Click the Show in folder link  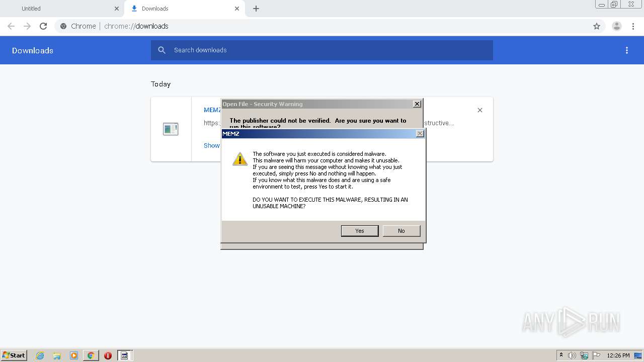[212, 145]
